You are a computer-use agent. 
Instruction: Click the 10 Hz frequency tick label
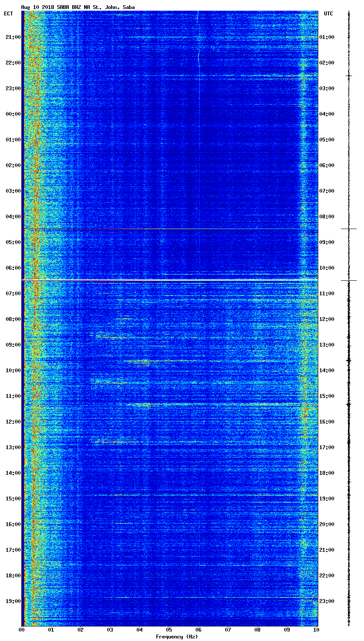click(x=317, y=630)
